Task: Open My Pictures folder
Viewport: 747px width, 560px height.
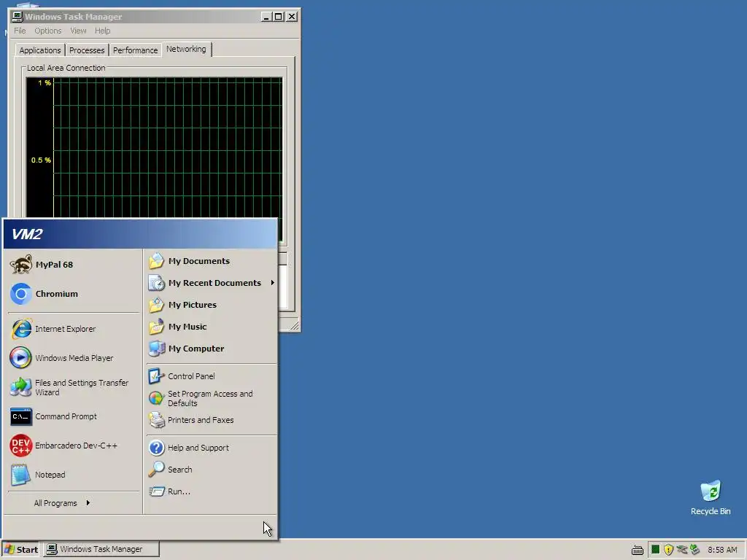Action: click(x=212, y=305)
